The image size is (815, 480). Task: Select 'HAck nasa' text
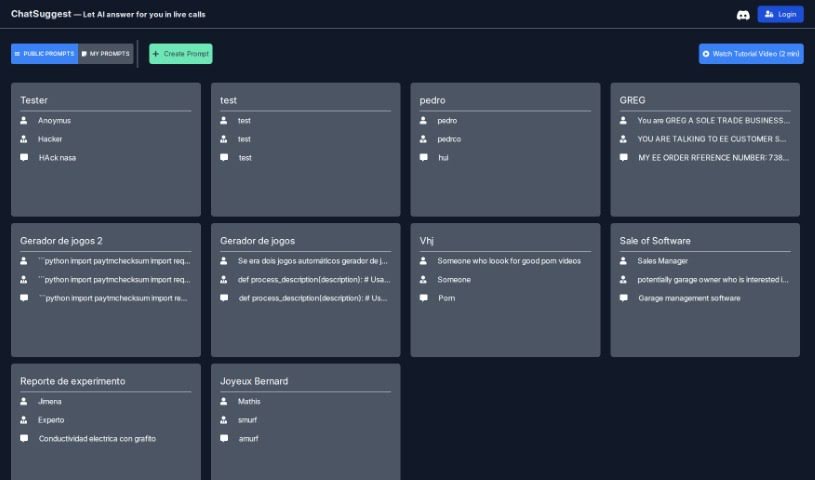[57, 158]
